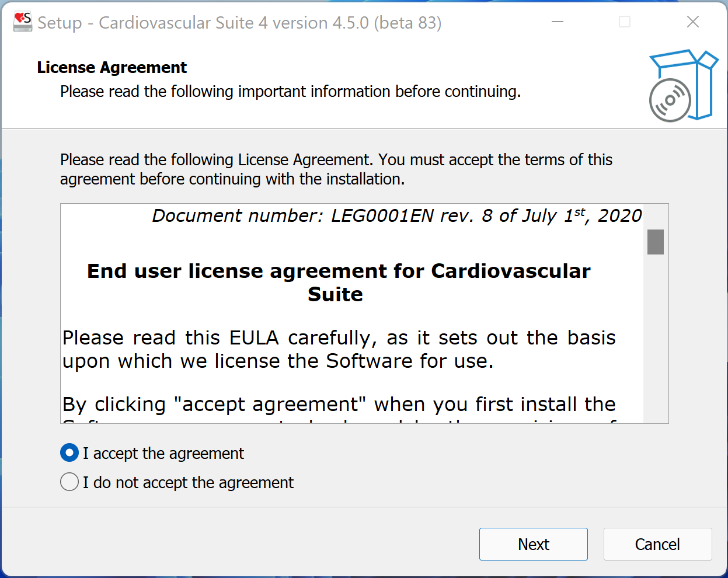Viewport: 728px width, 578px height.
Task: Click scrollbar track above the thumb
Action: pos(656,217)
